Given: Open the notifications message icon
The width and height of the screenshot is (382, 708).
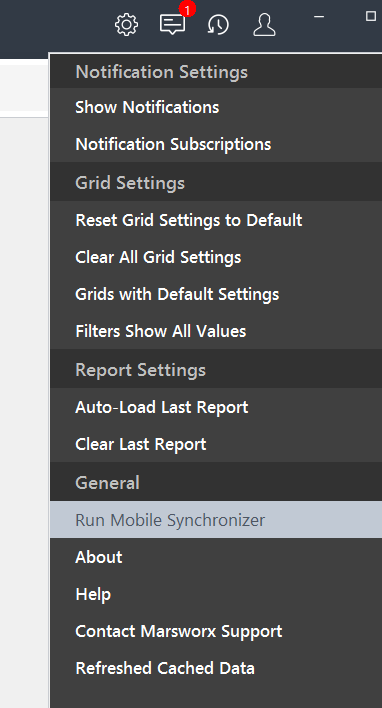Looking at the screenshot, I should [x=172, y=24].
